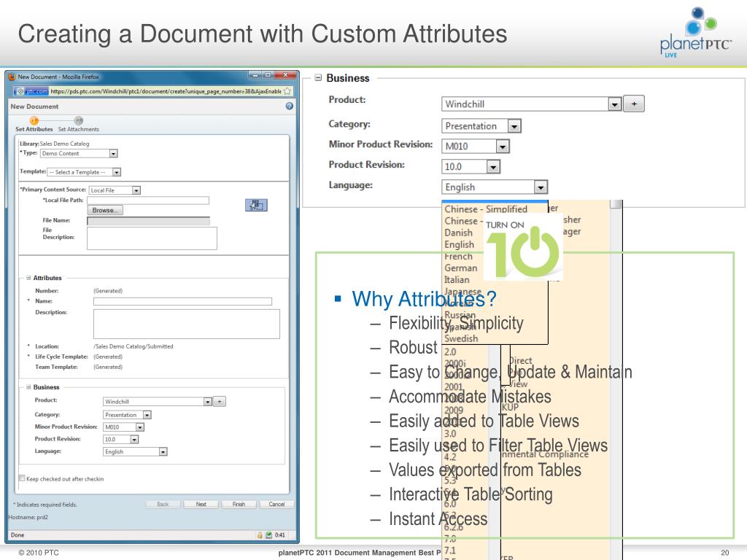Collapse the enlarged Business section expander

[x=318, y=77]
